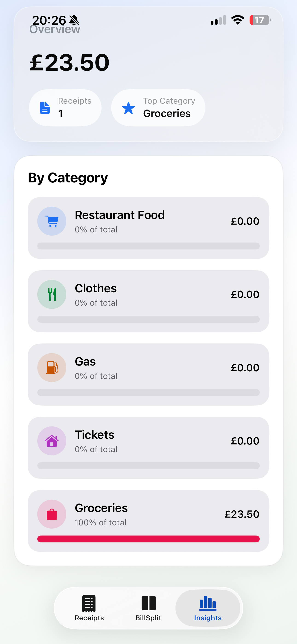Image resolution: width=297 pixels, height=644 pixels.
Task: Tap the £23.50 overview total
Action: [x=70, y=62]
